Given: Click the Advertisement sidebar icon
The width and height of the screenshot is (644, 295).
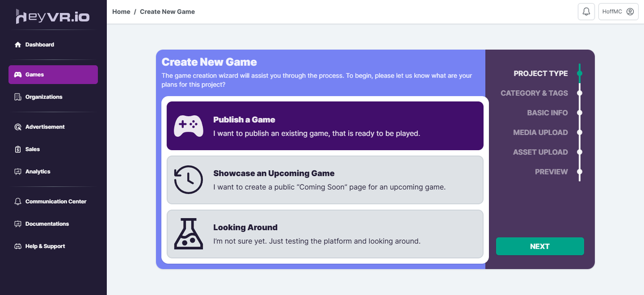Looking at the screenshot, I should point(18,127).
